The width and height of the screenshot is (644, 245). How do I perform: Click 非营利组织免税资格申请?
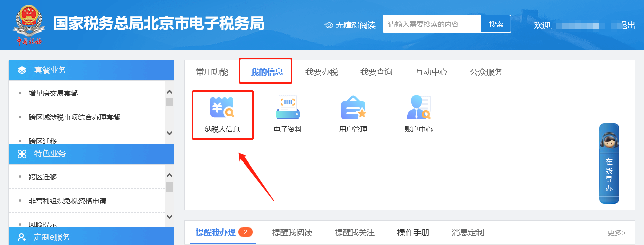coord(67,201)
